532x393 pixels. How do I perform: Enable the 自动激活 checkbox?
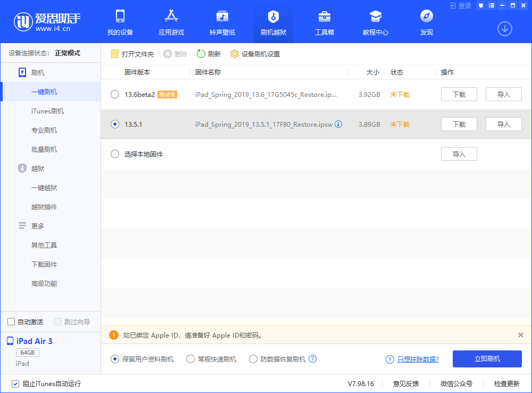tap(10, 321)
